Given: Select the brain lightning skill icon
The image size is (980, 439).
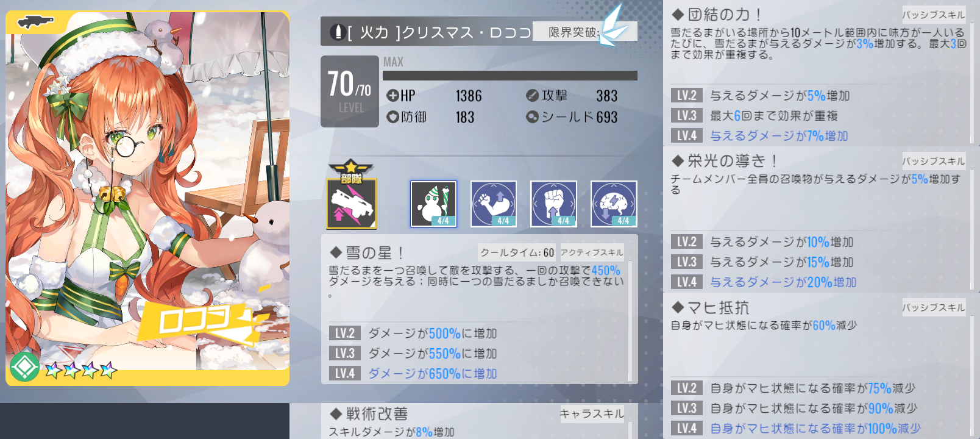Looking at the screenshot, I should [x=614, y=204].
